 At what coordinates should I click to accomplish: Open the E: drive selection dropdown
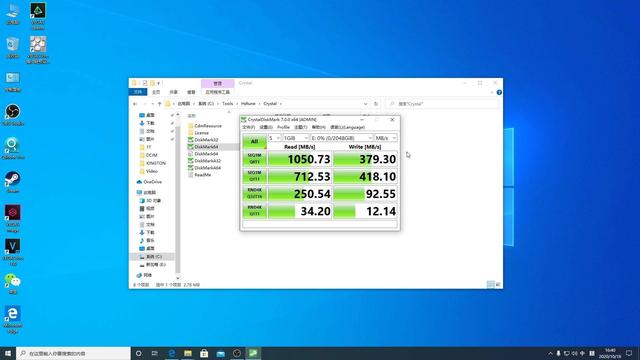click(x=342, y=138)
